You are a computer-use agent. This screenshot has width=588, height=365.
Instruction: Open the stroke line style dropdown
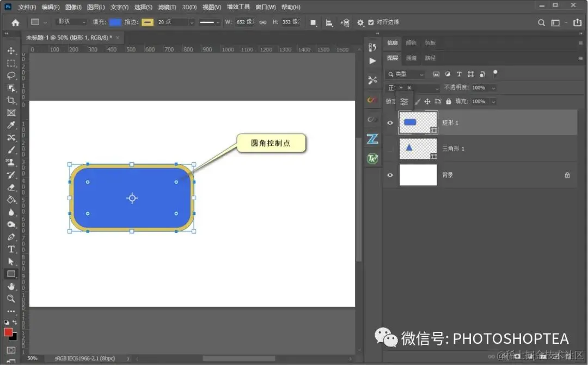coord(210,22)
